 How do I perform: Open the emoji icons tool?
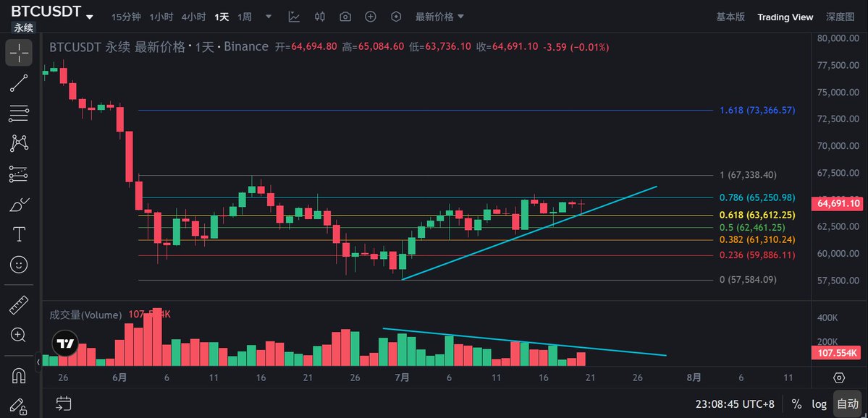pyautogui.click(x=19, y=265)
